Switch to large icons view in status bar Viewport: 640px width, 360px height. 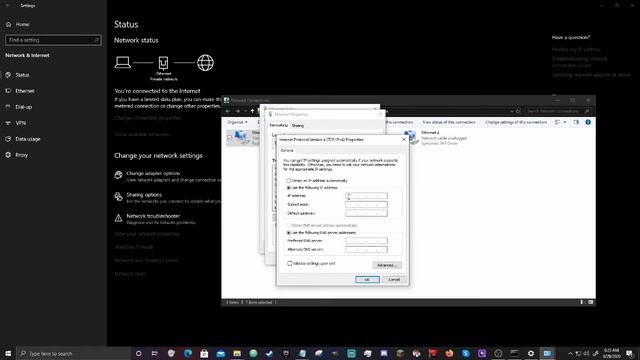591,302
